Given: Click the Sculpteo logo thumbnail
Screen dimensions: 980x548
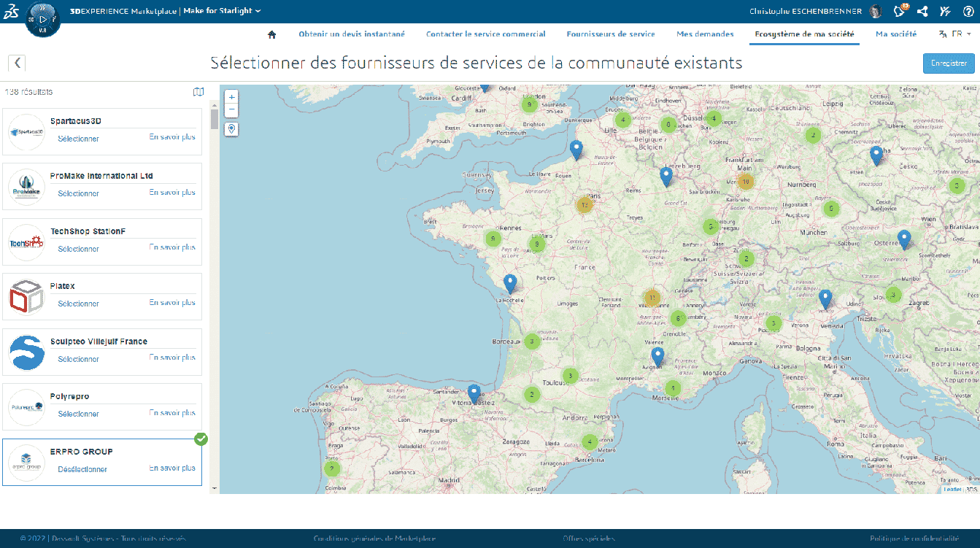Looking at the screenshot, I should (x=27, y=353).
